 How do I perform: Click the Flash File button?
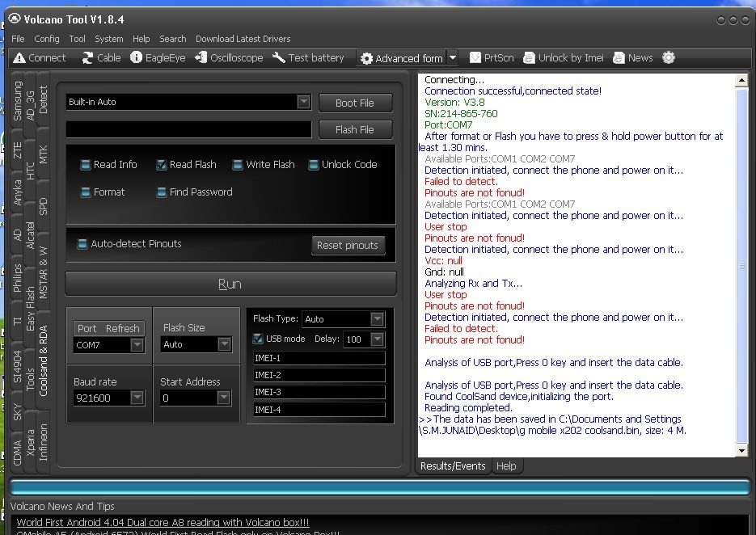[355, 129]
